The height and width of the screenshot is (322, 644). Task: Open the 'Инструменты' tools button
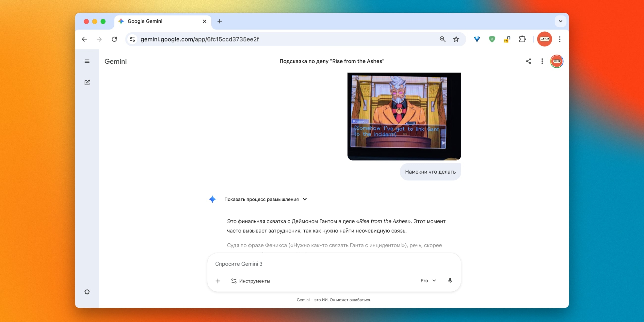251,281
